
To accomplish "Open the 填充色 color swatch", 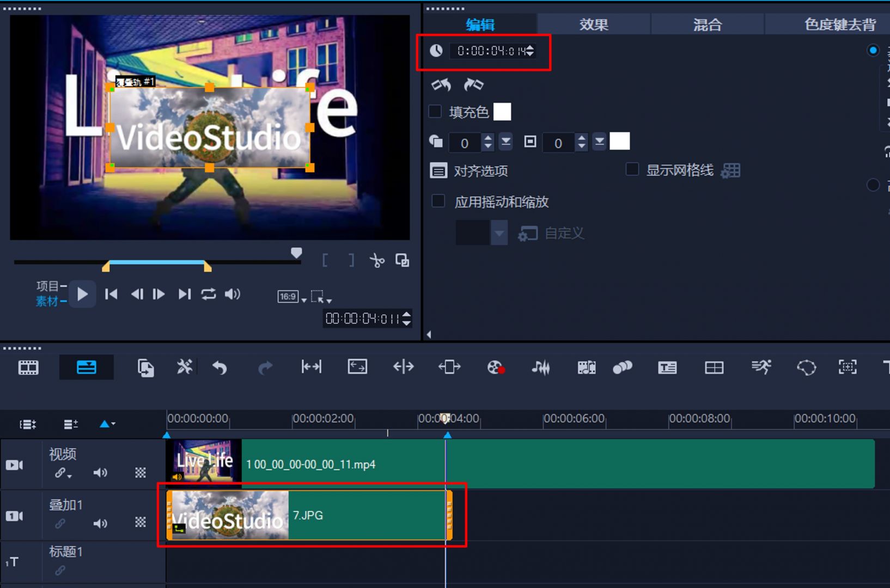I will click(x=502, y=112).
